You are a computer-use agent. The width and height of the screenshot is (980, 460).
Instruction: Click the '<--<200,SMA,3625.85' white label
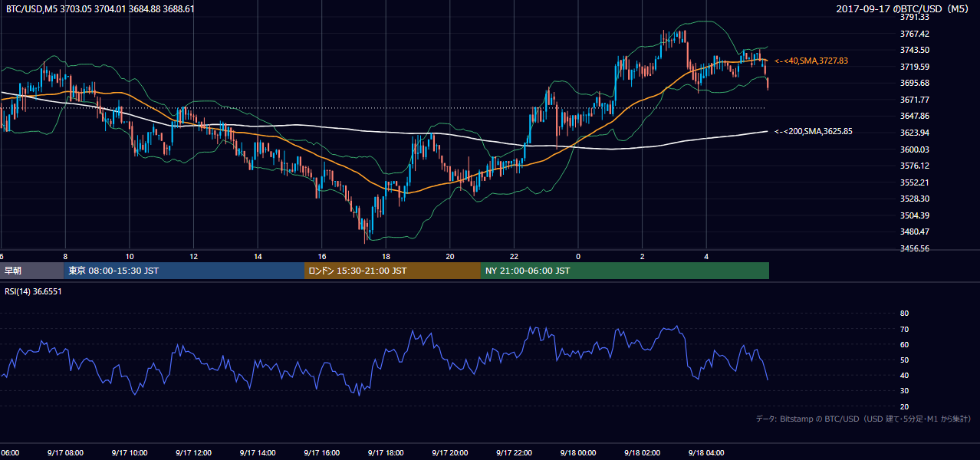tap(814, 131)
